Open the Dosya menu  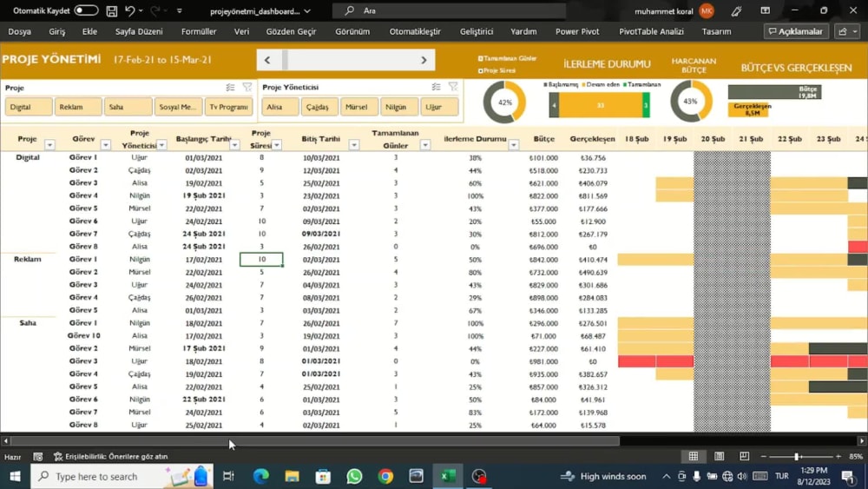coord(19,31)
